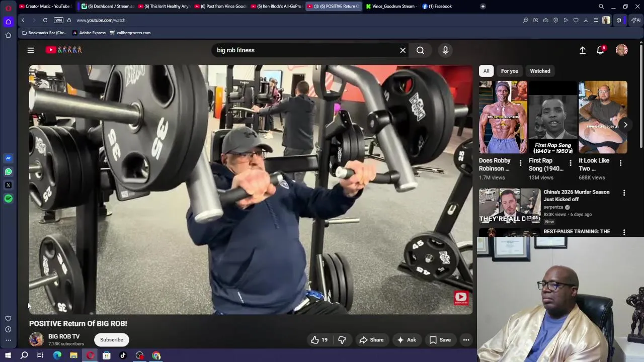The height and width of the screenshot is (362, 644).
Task: Open X (Twitter) in the Opera sidebar
Action: click(x=8, y=185)
